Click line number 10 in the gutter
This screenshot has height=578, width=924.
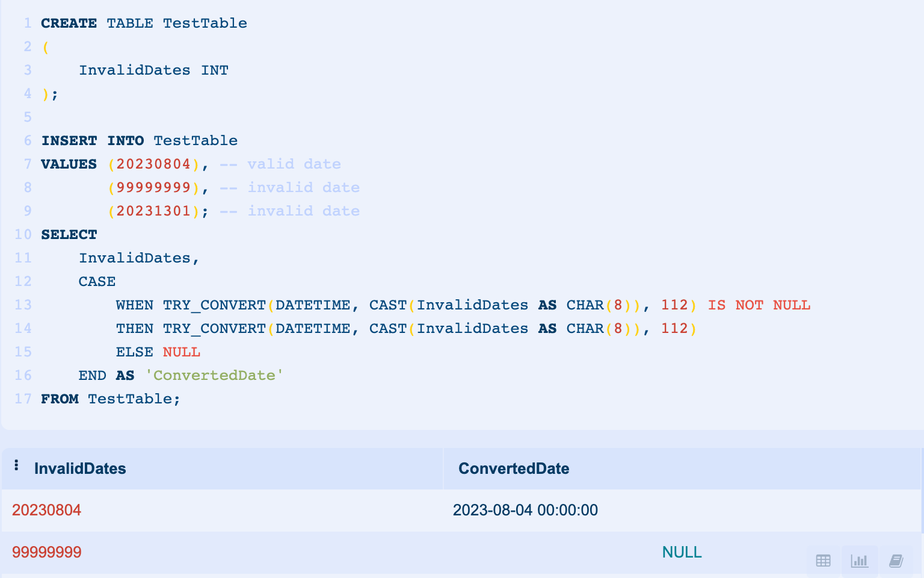click(23, 234)
